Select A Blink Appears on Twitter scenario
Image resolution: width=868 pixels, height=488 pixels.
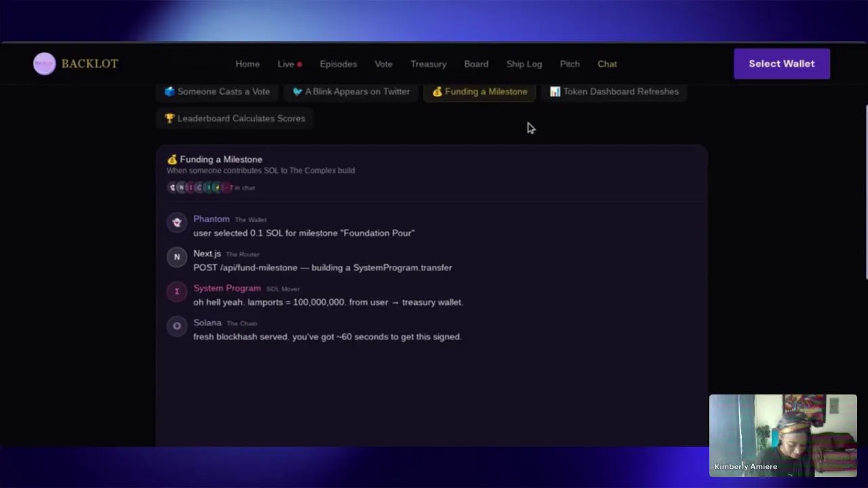[x=351, y=91]
